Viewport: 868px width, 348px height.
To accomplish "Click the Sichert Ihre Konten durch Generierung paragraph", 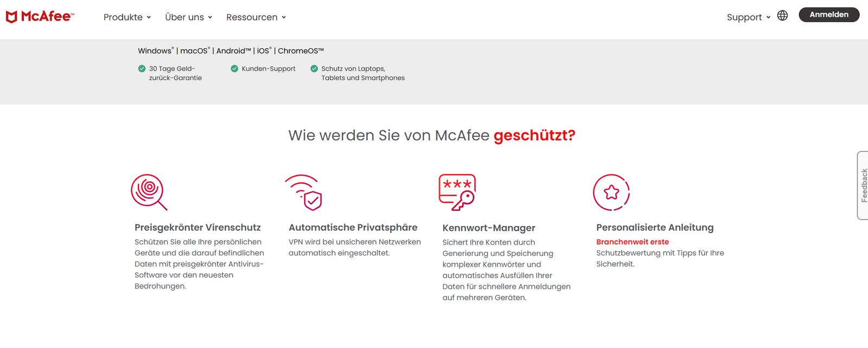I will (x=506, y=270).
